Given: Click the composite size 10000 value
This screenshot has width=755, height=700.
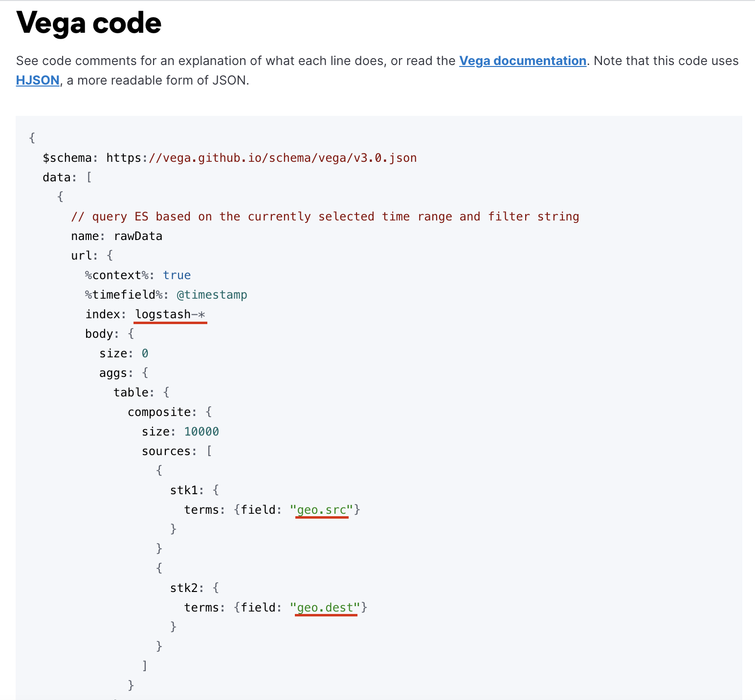Looking at the screenshot, I should click(x=201, y=432).
